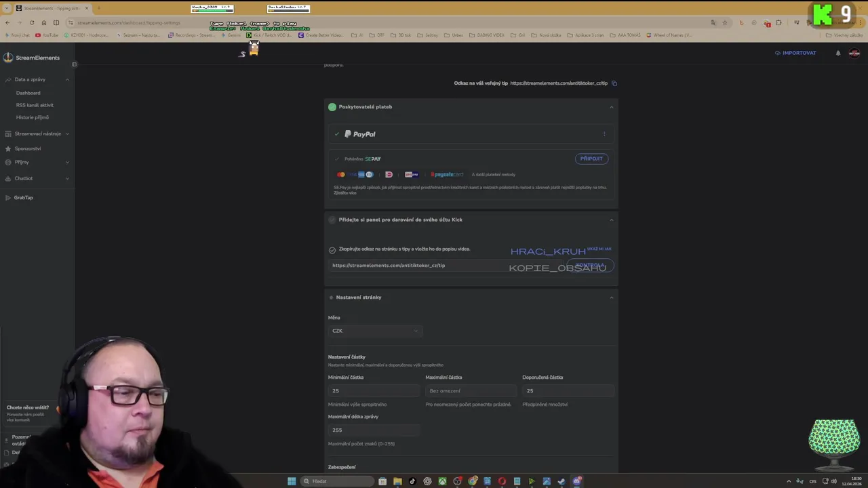The width and height of the screenshot is (868, 488).
Task: Open the Všechny záložky bookmarks folder
Action: pyautogui.click(x=844, y=35)
